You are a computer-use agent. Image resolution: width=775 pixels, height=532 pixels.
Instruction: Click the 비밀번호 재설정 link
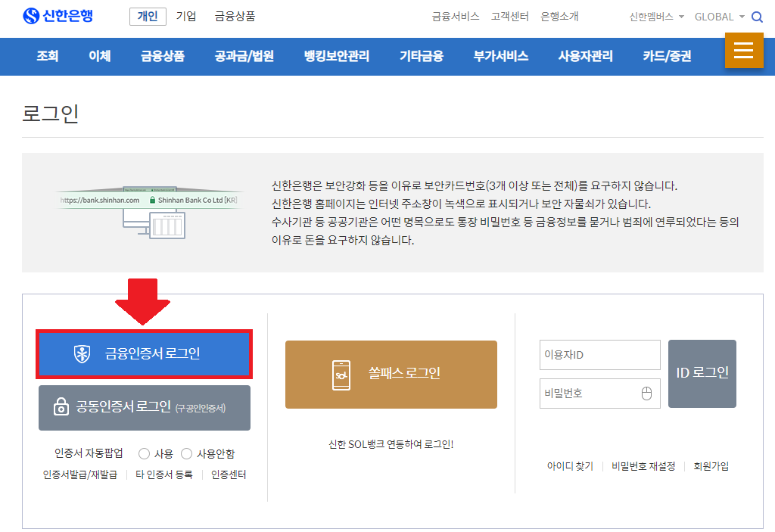(x=643, y=466)
